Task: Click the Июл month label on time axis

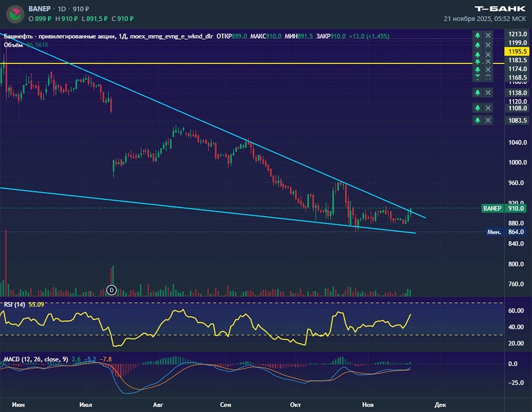Action: pyautogui.click(x=86, y=405)
